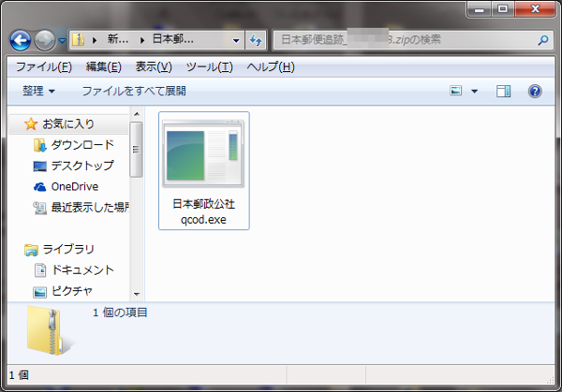Change the view with the view icon
The height and width of the screenshot is (392, 562).
[455, 91]
